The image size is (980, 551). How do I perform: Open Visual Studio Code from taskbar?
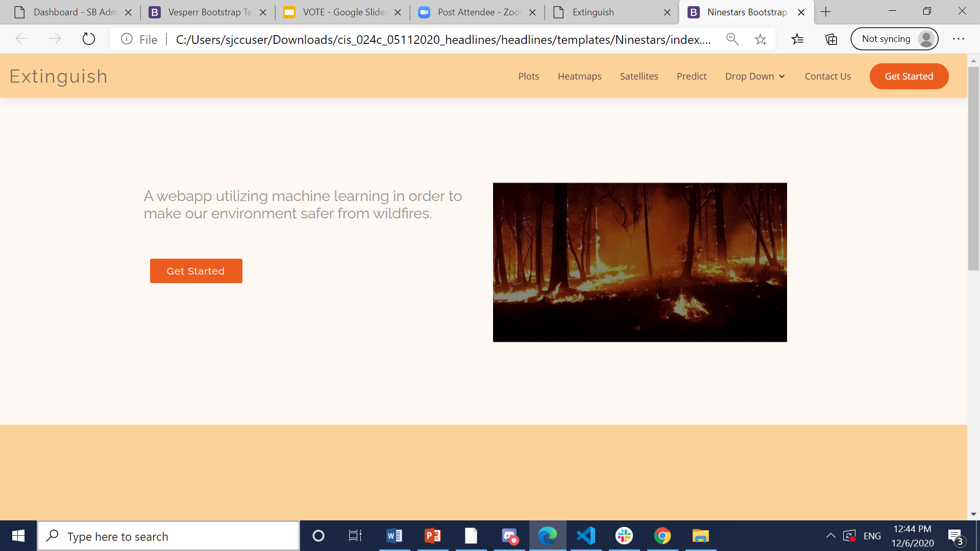click(586, 536)
